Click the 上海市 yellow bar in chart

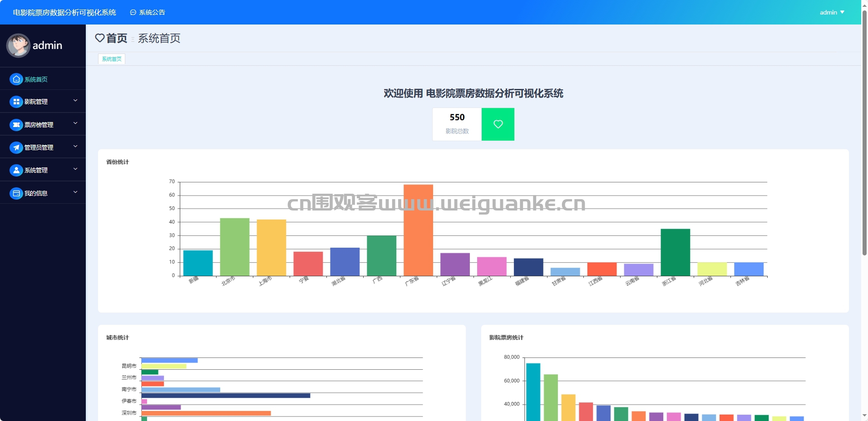tap(271, 248)
